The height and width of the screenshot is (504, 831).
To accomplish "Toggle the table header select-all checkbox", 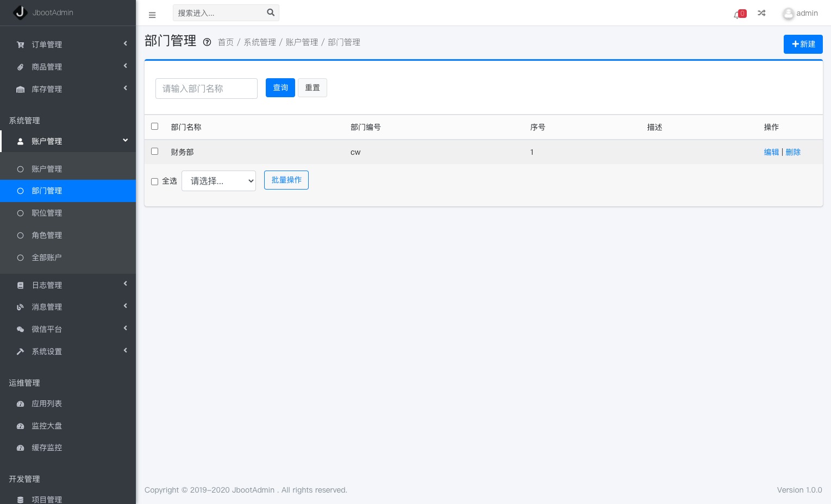I will tap(154, 126).
